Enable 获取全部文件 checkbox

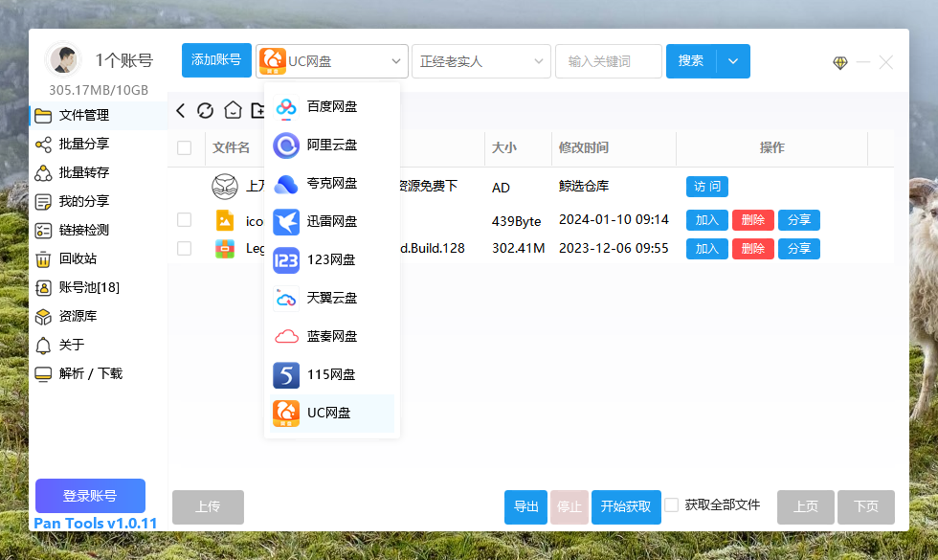pyautogui.click(x=672, y=504)
